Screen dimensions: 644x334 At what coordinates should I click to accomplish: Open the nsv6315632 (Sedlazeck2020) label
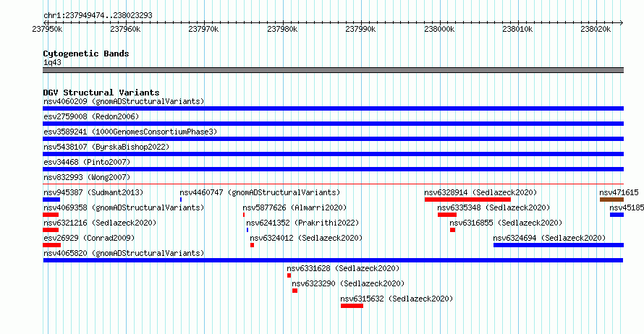[x=397, y=299]
